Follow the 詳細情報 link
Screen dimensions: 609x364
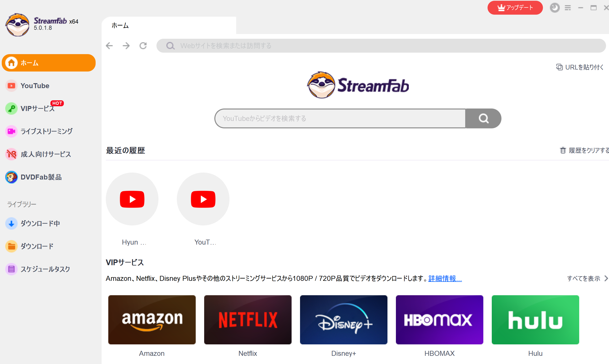tap(445, 279)
